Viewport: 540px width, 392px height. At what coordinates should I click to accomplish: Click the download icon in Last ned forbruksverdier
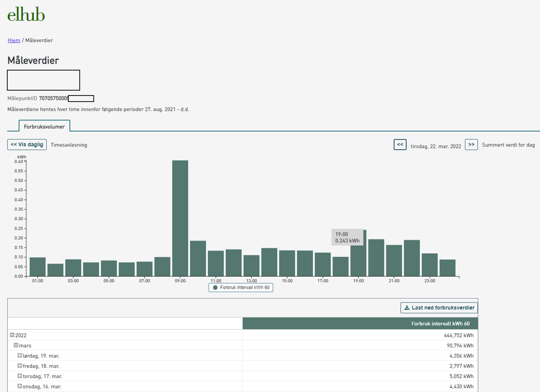407,308
